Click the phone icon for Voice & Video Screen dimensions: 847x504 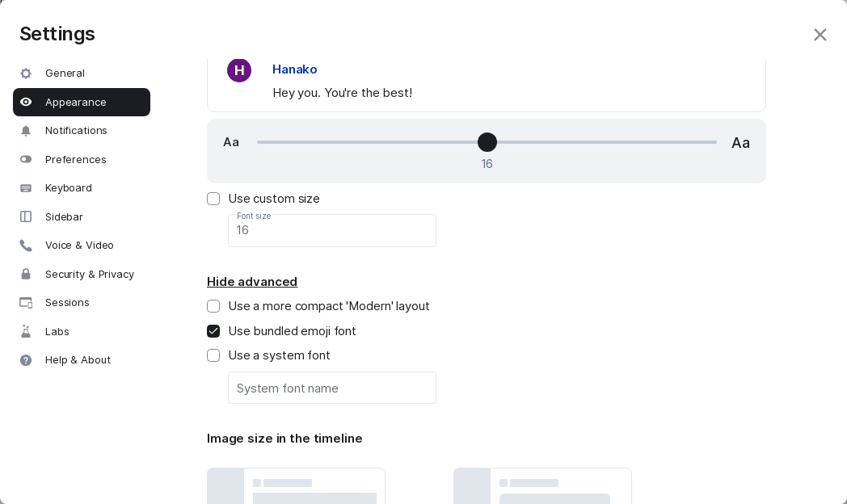tap(26, 246)
